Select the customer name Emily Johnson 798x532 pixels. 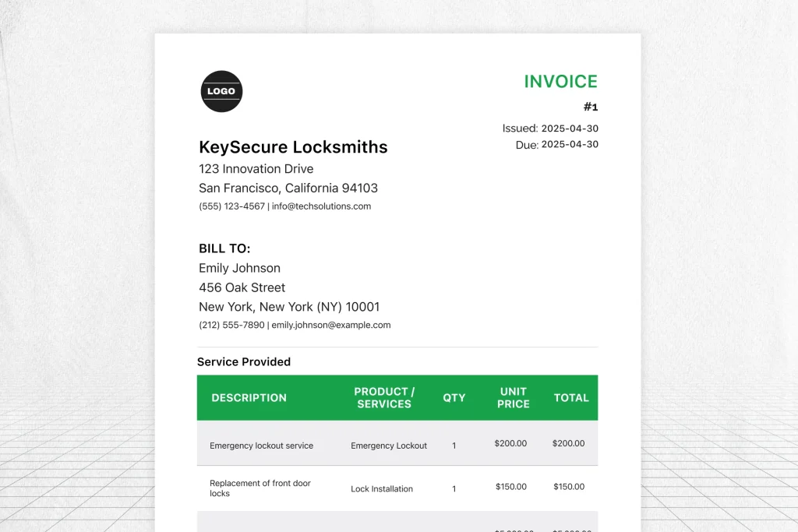coord(239,268)
